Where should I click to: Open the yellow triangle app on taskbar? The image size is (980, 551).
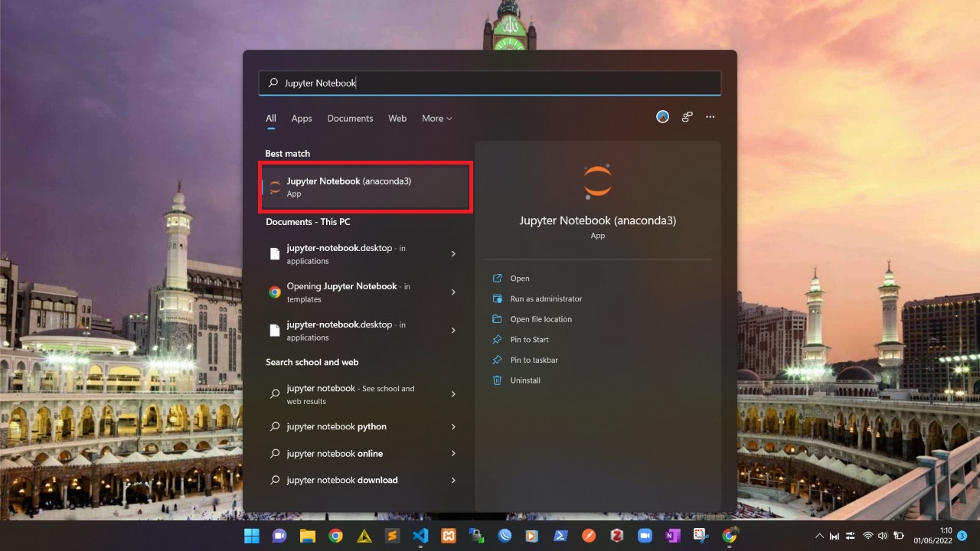point(364,536)
